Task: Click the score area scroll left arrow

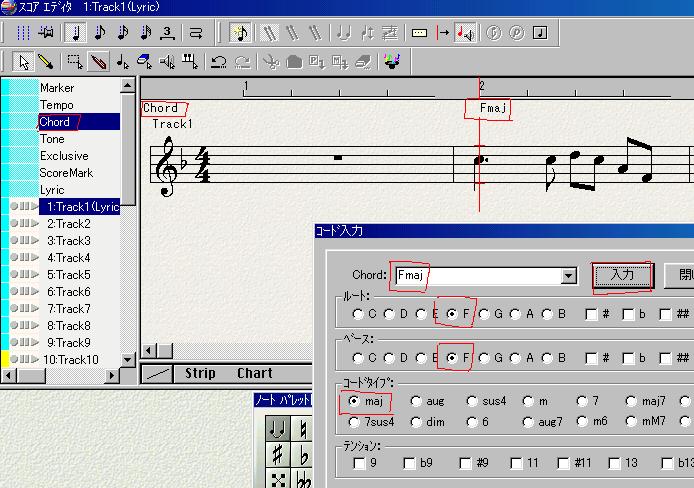Action: [149, 351]
